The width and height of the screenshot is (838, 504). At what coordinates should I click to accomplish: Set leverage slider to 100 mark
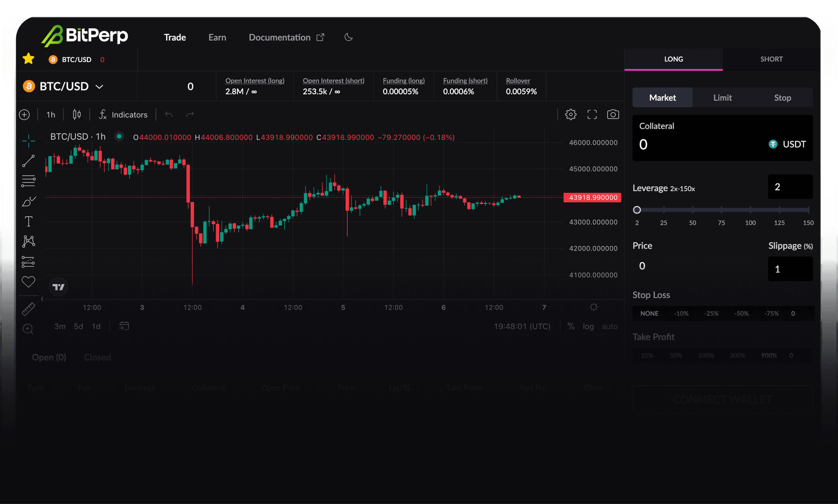click(x=750, y=210)
